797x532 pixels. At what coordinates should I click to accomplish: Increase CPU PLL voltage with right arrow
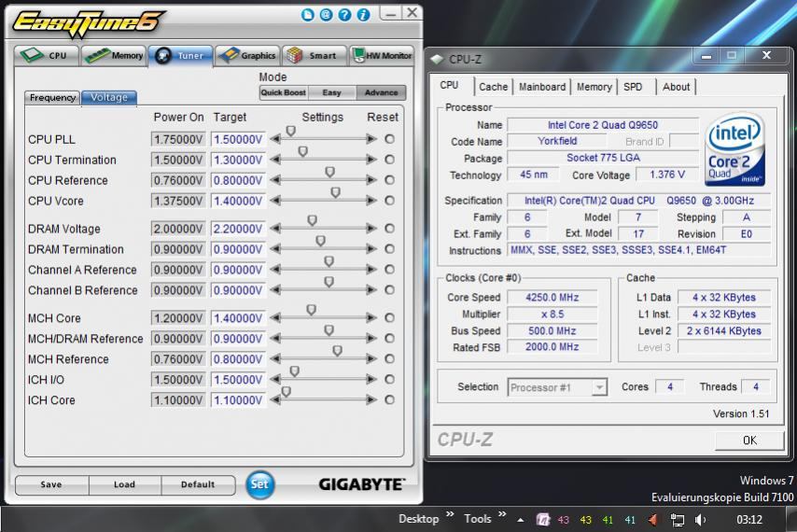pos(371,139)
